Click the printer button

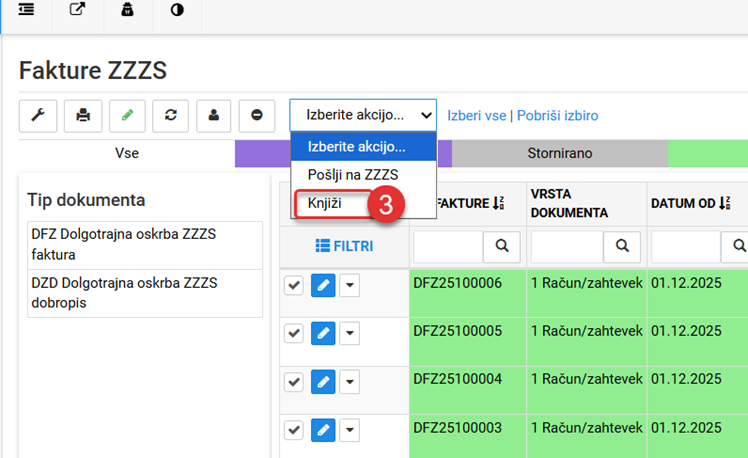[83, 116]
